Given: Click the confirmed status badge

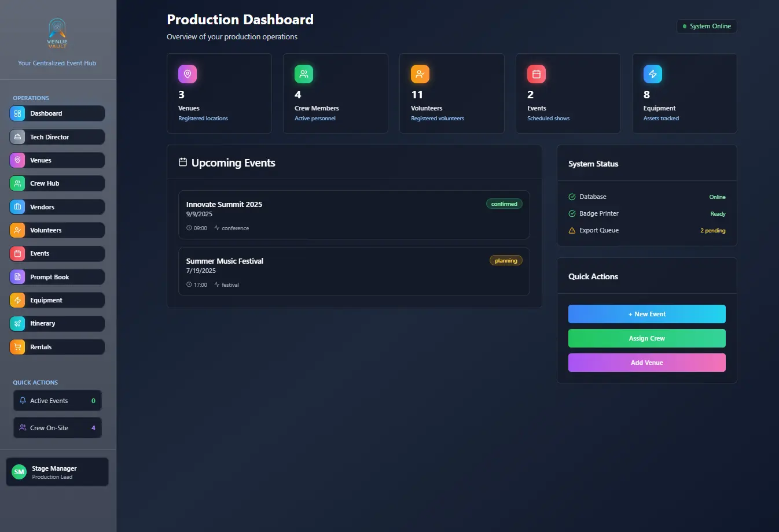Looking at the screenshot, I should [x=504, y=204].
